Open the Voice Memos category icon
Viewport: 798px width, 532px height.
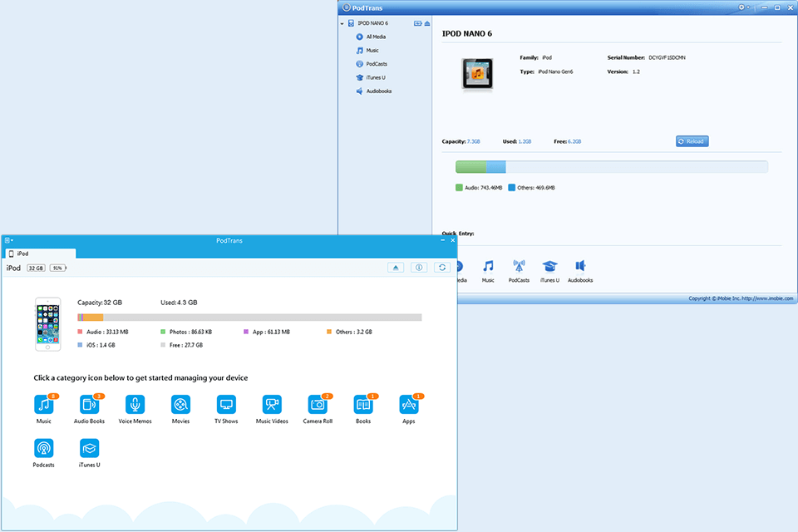coord(135,405)
